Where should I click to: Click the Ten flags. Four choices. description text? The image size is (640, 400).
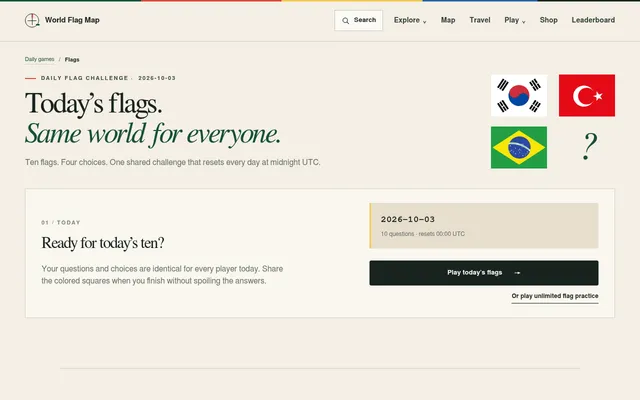tap(173, 162)
